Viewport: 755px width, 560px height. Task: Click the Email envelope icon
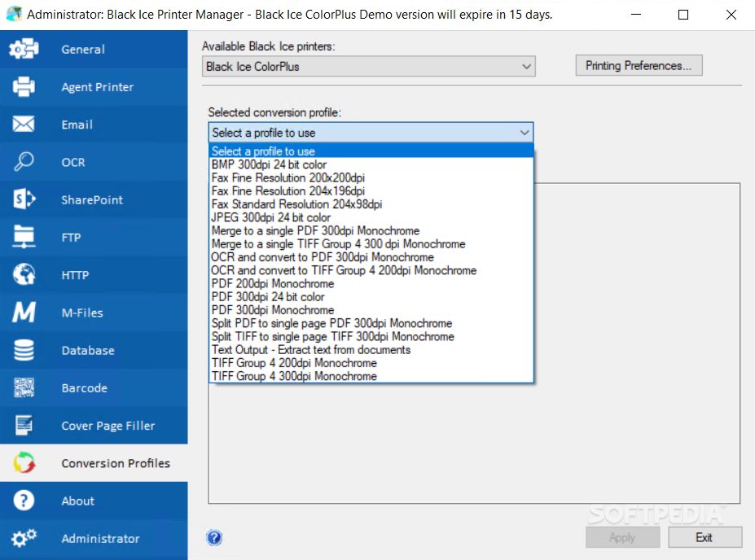(24, 124)
